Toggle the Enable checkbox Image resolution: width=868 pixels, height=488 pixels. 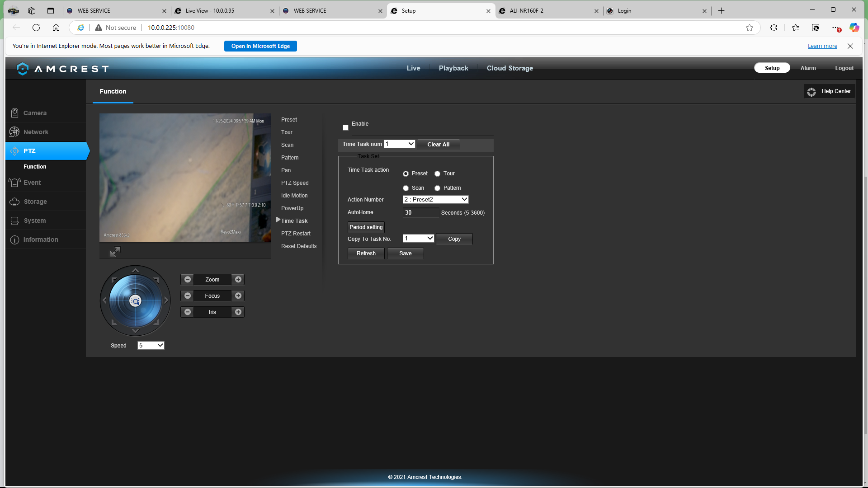pos(345,127)
